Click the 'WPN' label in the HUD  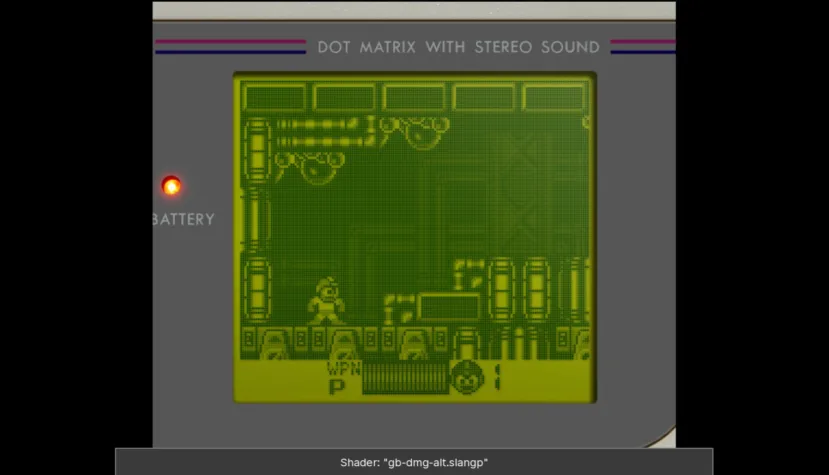point(344,368)
